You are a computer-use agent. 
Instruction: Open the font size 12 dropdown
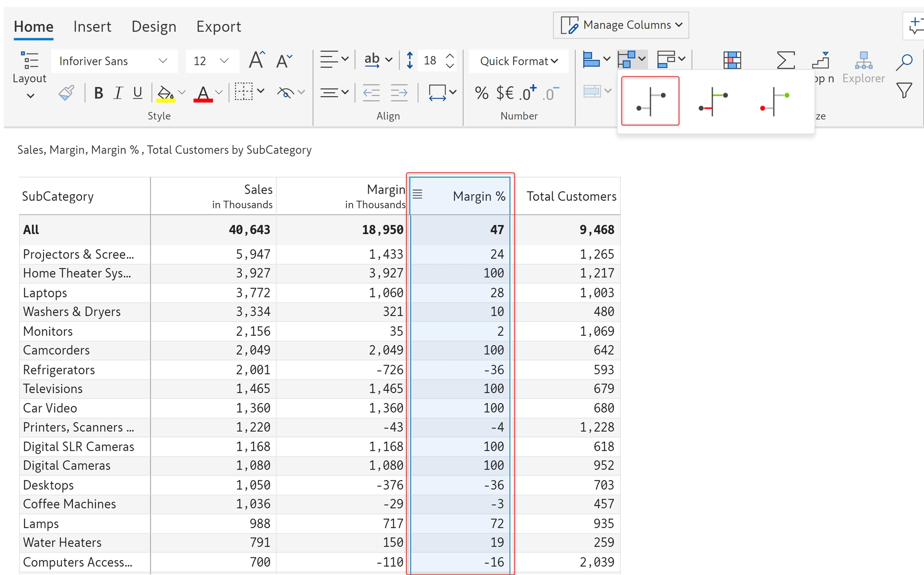(212, 61)
